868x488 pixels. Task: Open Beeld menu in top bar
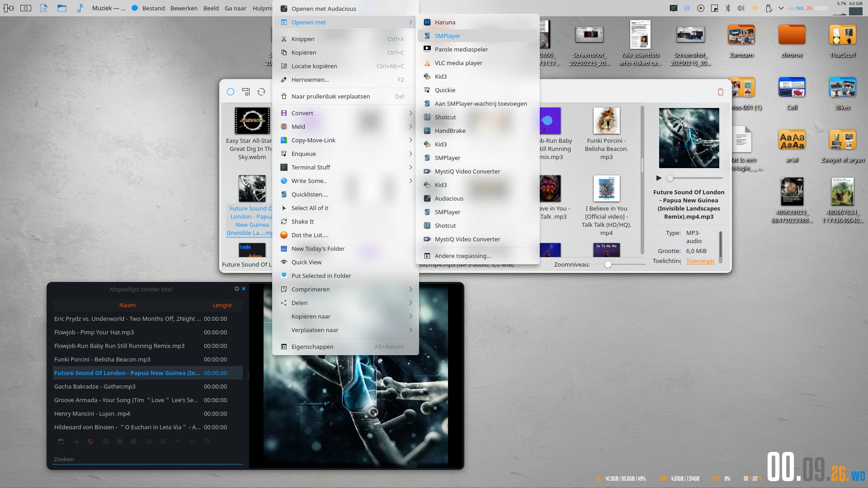211,8
